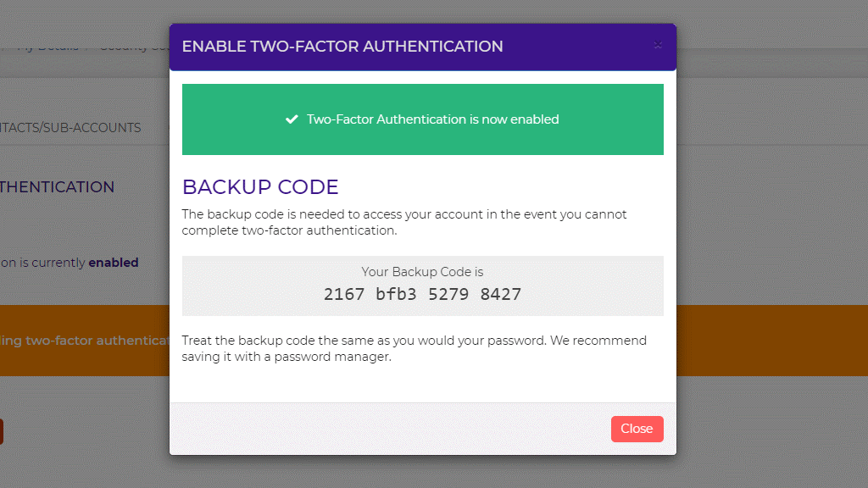This screenshot has height=488, width=868.
Task: Select the backup code text to copy it
Action: 422,294
